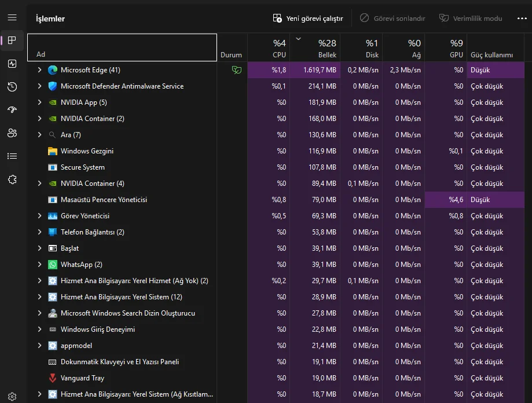Click the three-dots more options button

[x=522, y=19]
